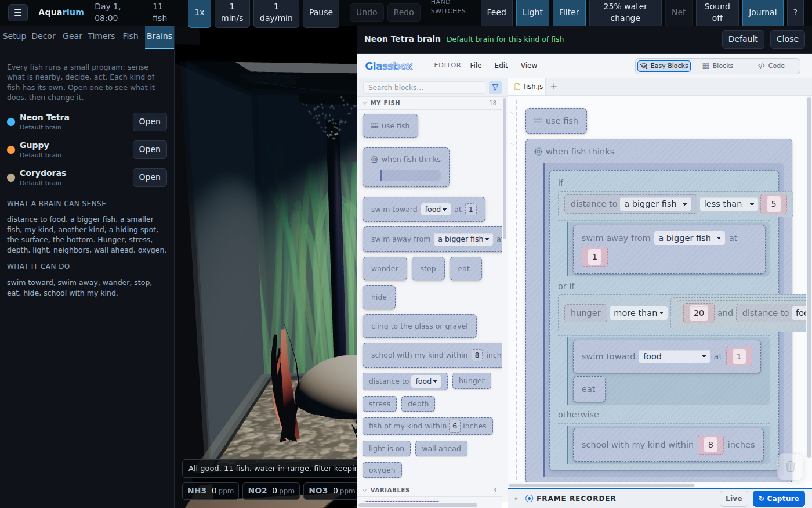Click the Corydoras tan color dot

coord(11,178)
